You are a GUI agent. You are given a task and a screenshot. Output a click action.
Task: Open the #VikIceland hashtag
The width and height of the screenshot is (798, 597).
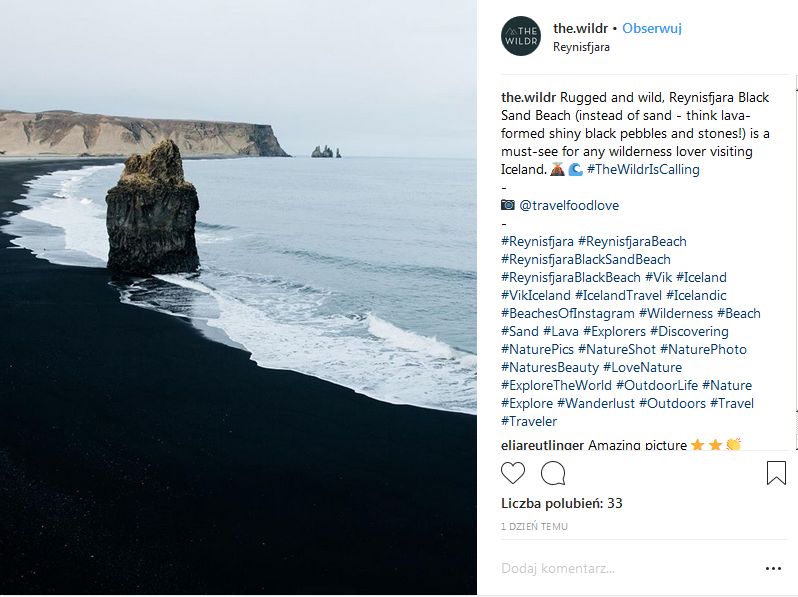click(x=536, y=295)
